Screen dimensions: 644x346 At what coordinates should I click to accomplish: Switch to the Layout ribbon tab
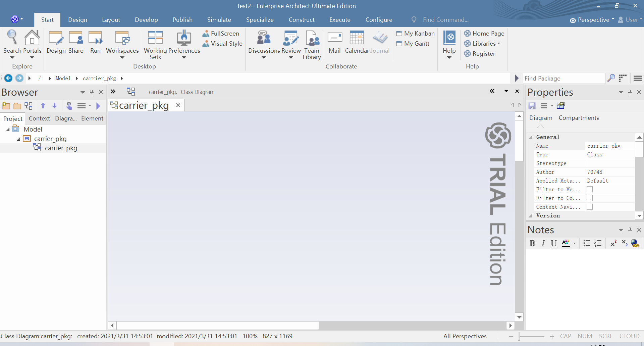pos(111,20)
